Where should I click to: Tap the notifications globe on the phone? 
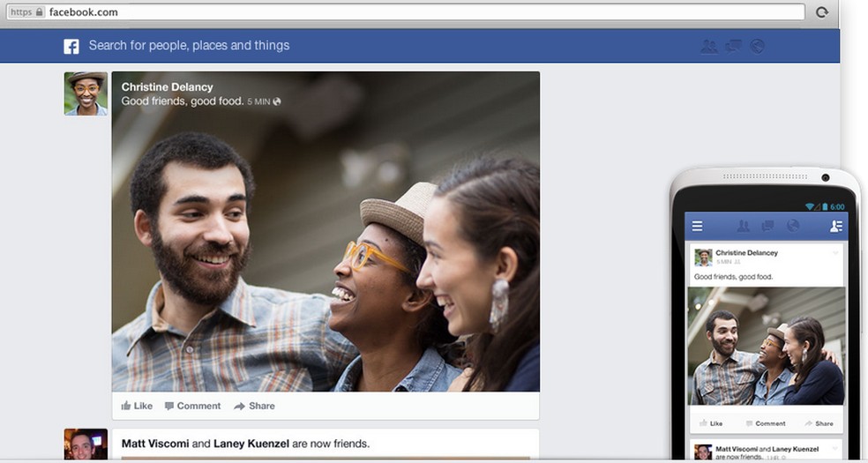tap(793, 226)
